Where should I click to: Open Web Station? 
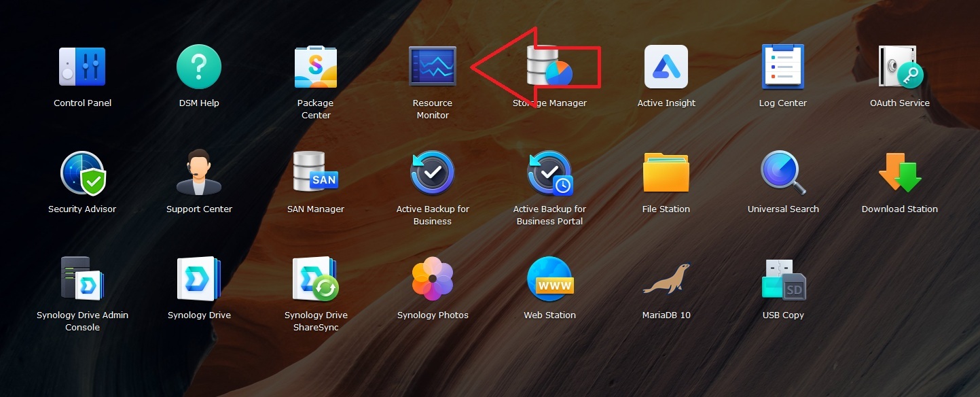[549, 279]
